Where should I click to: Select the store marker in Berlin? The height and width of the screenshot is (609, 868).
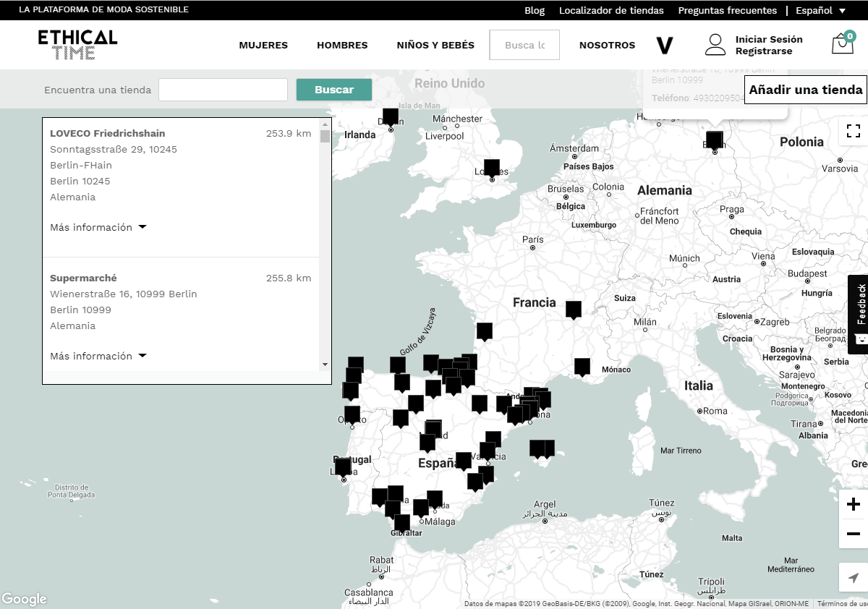coord(715,140)
